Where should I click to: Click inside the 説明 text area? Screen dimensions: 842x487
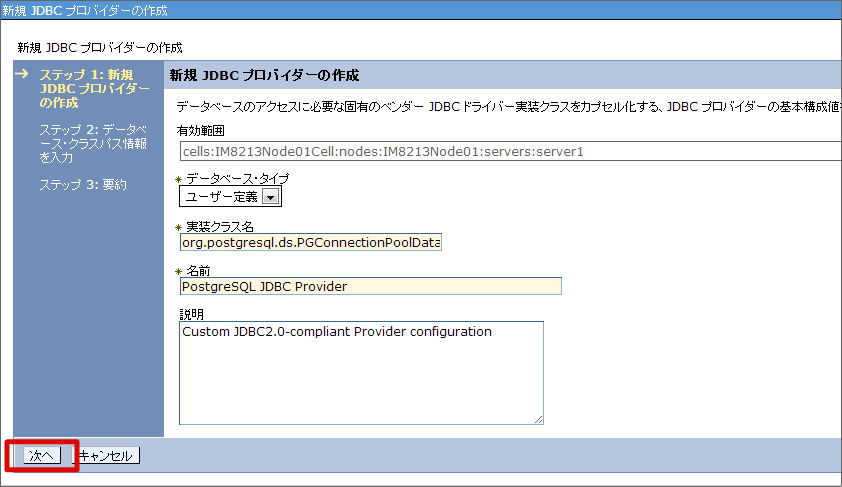361,372
